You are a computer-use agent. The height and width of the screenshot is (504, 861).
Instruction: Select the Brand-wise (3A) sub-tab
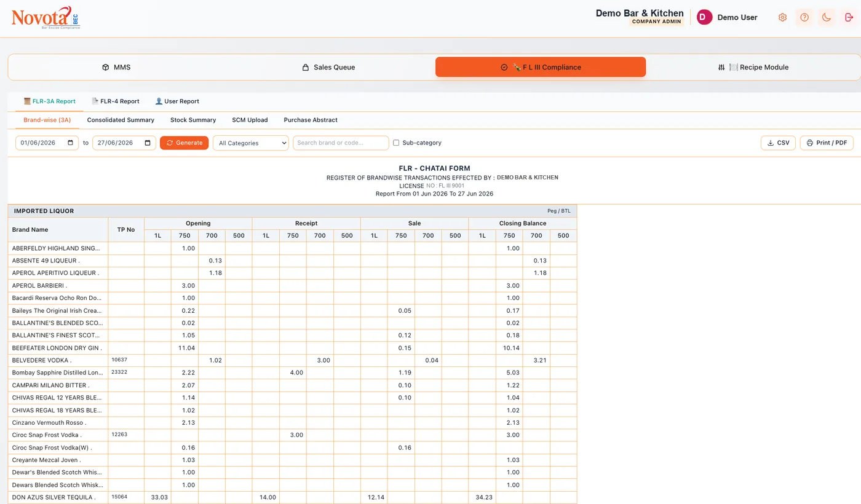click(x=47, y=120)
